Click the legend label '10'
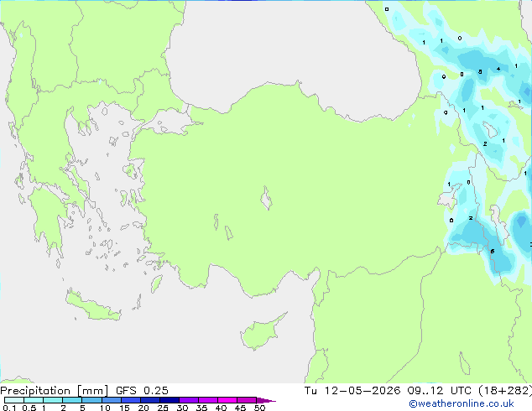 click(105, 408)
